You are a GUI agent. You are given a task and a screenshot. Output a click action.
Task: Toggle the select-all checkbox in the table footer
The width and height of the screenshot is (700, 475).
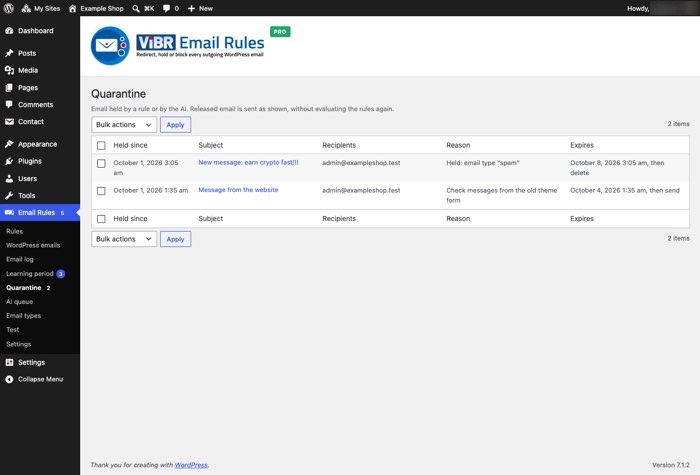point(101,219)
